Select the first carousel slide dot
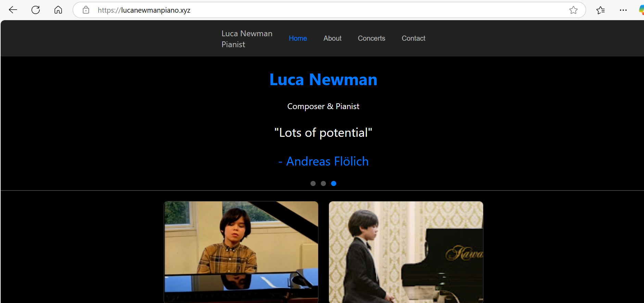The image size is (644, 303). point(313,184)
